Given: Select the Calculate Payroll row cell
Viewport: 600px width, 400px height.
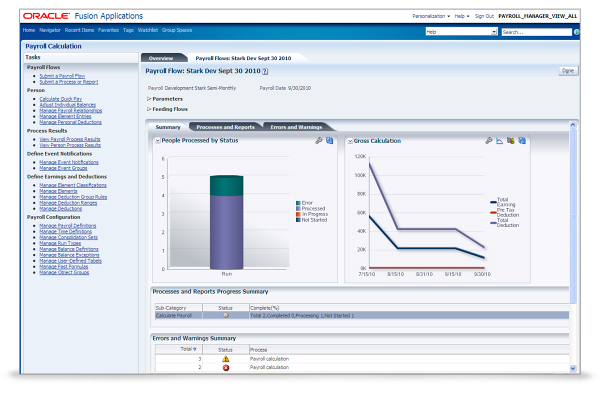Looking at the screenshot, I should tap(179, 315).
